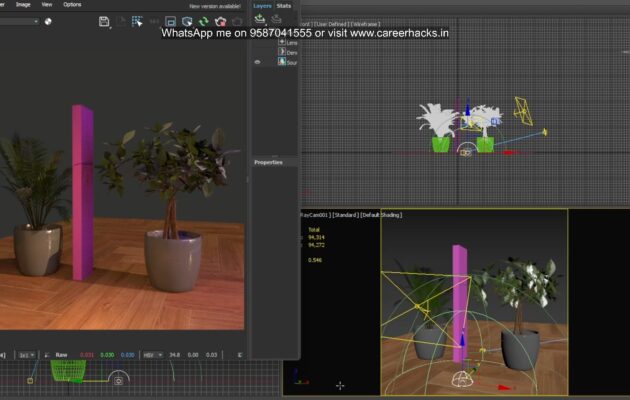
Task: Click the New version available notice
Action: coord(217,6)
